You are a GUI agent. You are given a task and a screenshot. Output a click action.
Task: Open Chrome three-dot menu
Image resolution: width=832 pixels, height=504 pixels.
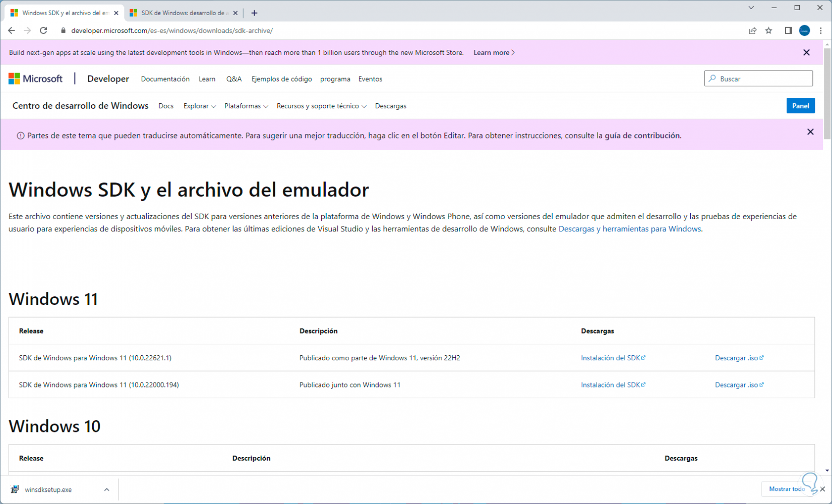[821, 31]
